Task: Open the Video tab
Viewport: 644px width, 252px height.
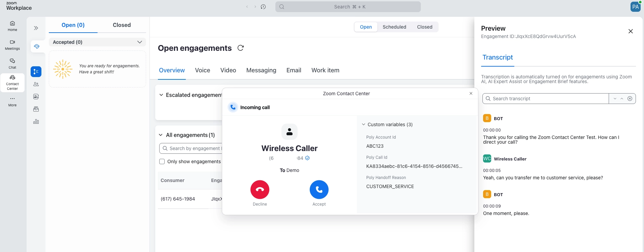Action: point(228,70)
